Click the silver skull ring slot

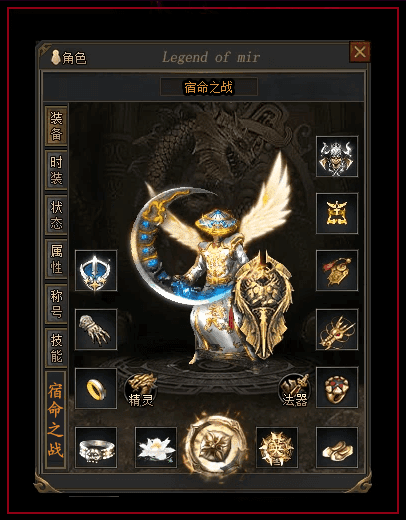(x=96, y=447)
